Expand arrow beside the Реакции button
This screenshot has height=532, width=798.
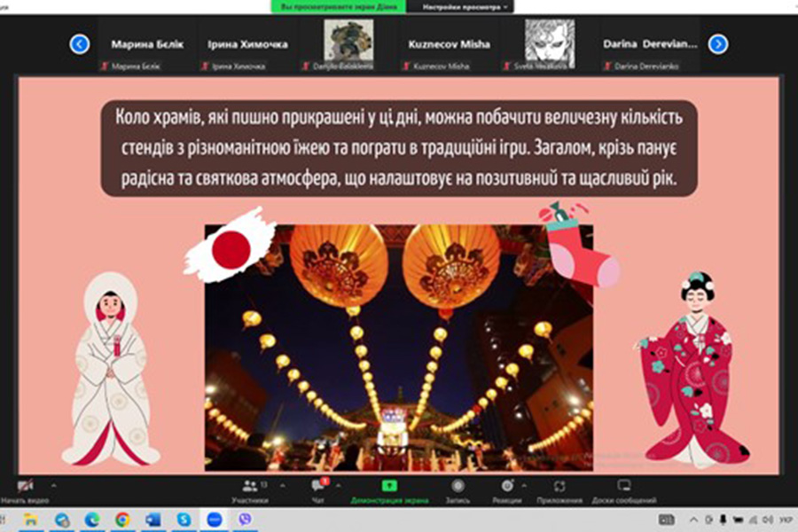pyautogui.click(x=524, y=486)
